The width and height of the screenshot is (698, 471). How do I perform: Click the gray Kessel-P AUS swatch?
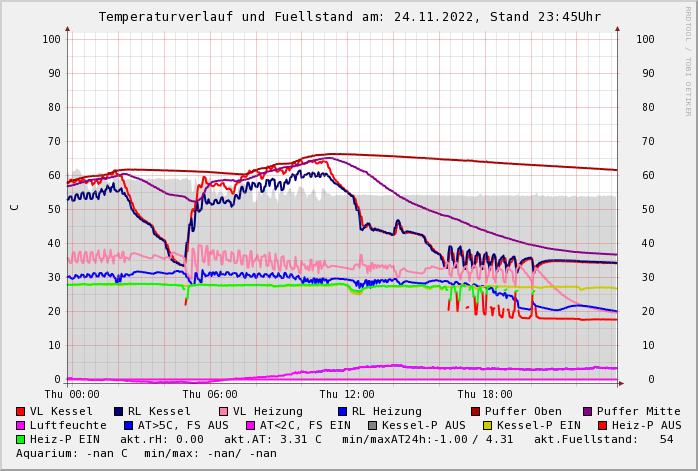(x=372, y=425)
